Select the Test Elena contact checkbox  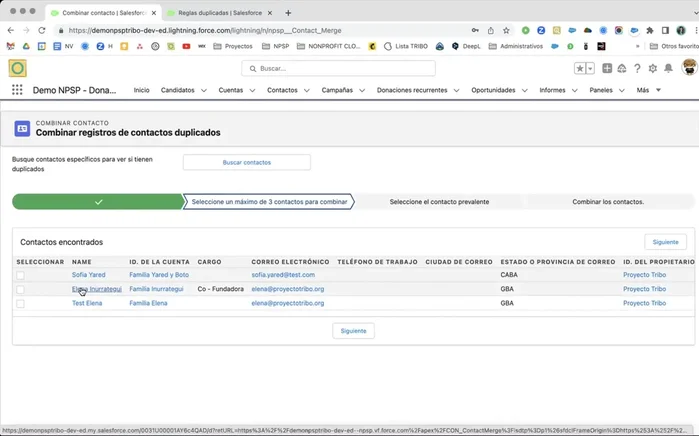coord(20,304)
